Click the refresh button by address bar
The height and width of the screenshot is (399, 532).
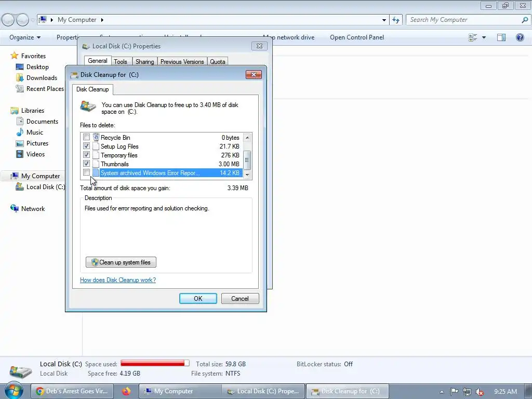pos(396,20)
